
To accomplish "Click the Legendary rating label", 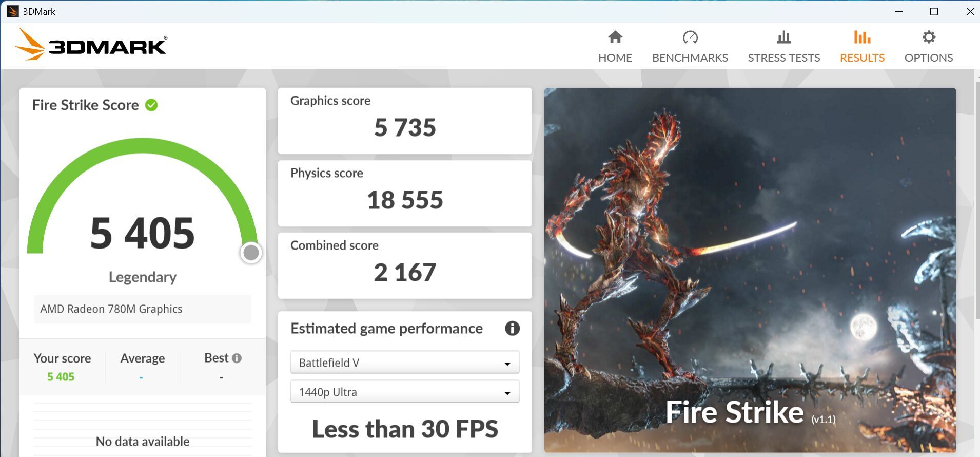I will (143, 277).
